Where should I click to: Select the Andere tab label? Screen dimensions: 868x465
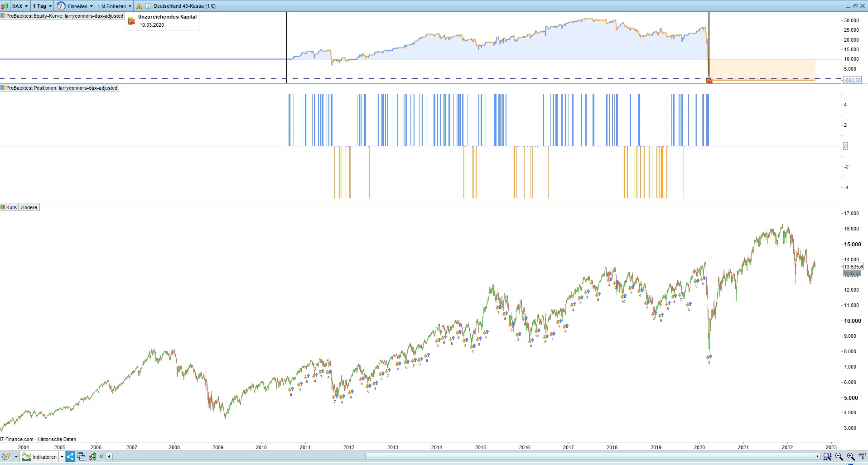pos(29,207)
